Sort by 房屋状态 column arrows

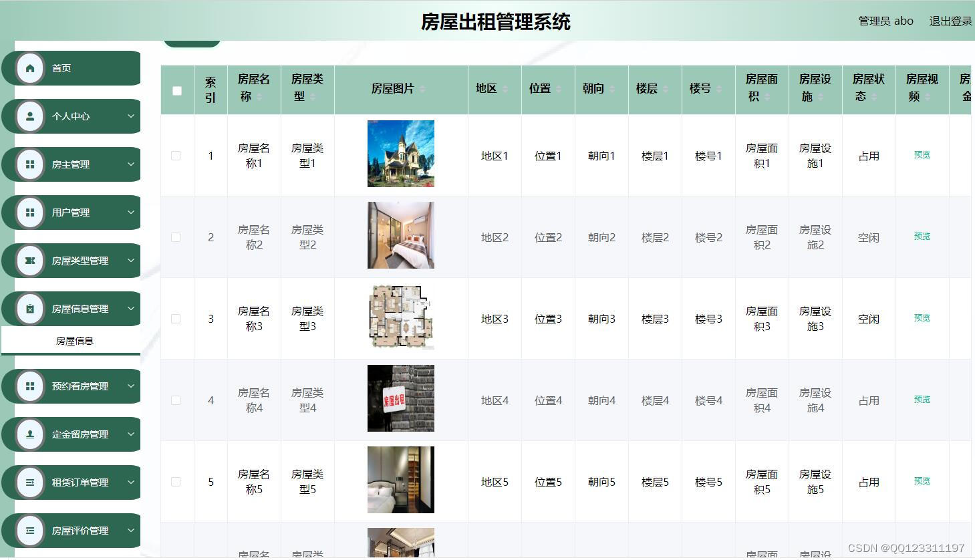[x=874, y=97]
